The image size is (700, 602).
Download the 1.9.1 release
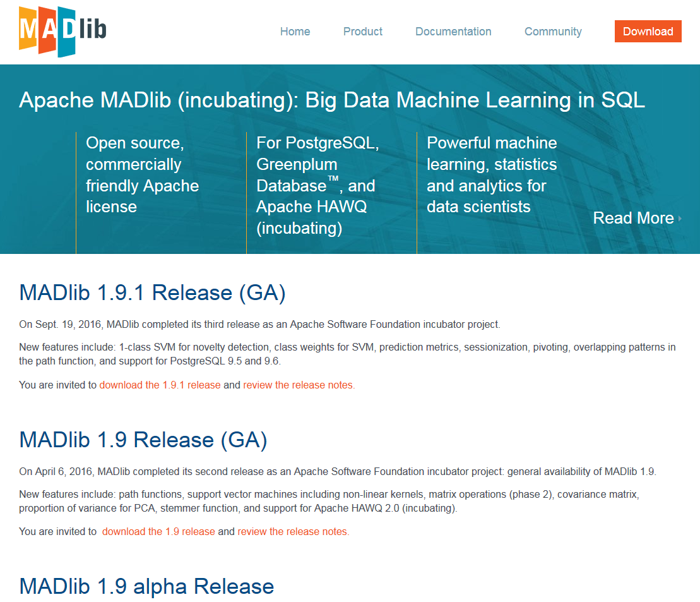click(x=159, y=385)
